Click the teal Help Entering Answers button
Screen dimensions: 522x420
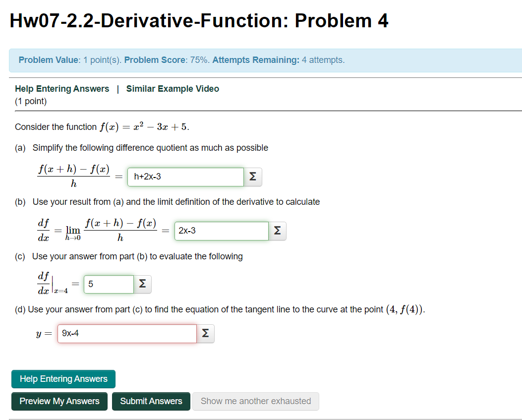[x=63, y=379]
